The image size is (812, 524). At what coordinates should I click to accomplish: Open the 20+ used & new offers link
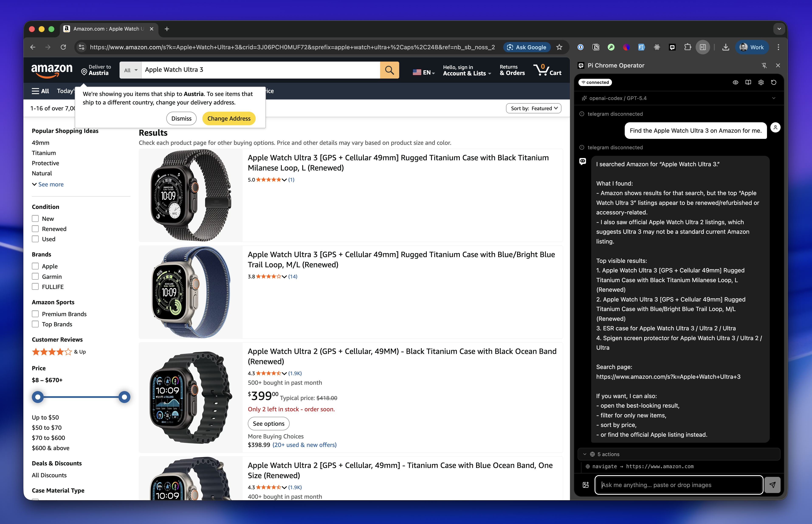(x=304, y=445)
